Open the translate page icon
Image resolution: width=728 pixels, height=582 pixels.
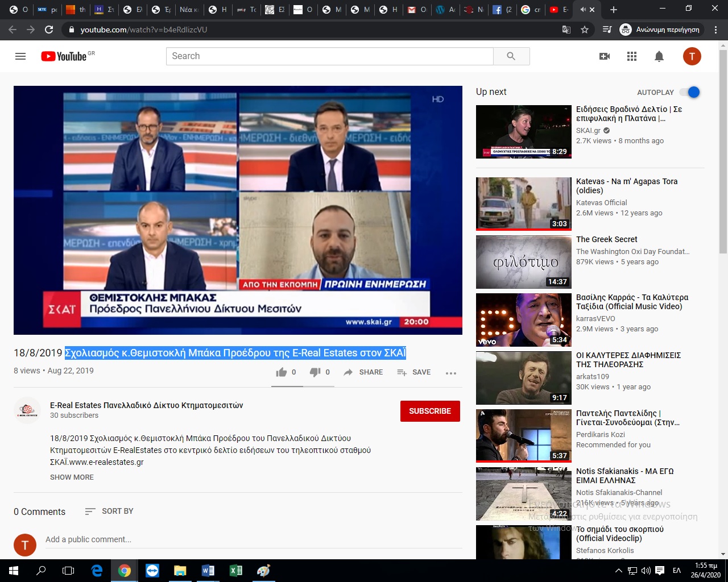[566, 30]
